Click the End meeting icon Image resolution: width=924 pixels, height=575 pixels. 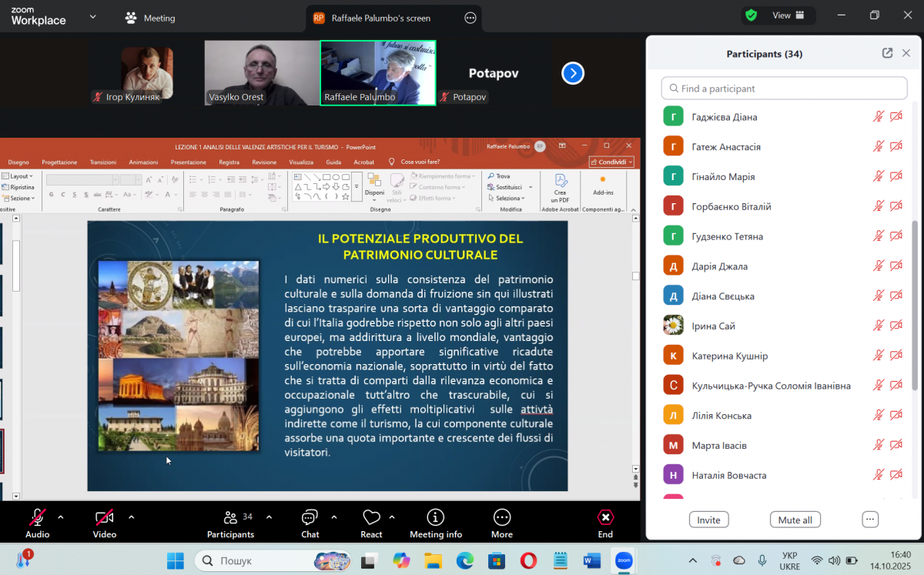605,517
